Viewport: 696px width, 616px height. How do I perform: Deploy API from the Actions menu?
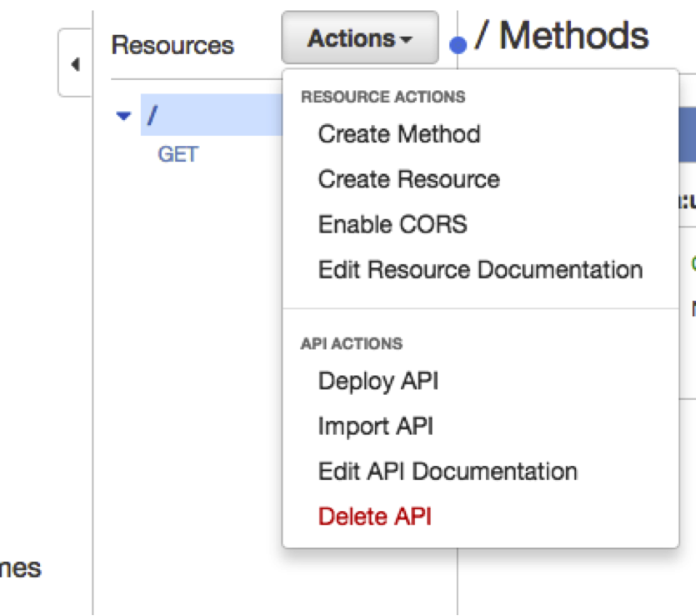(378, 381)
